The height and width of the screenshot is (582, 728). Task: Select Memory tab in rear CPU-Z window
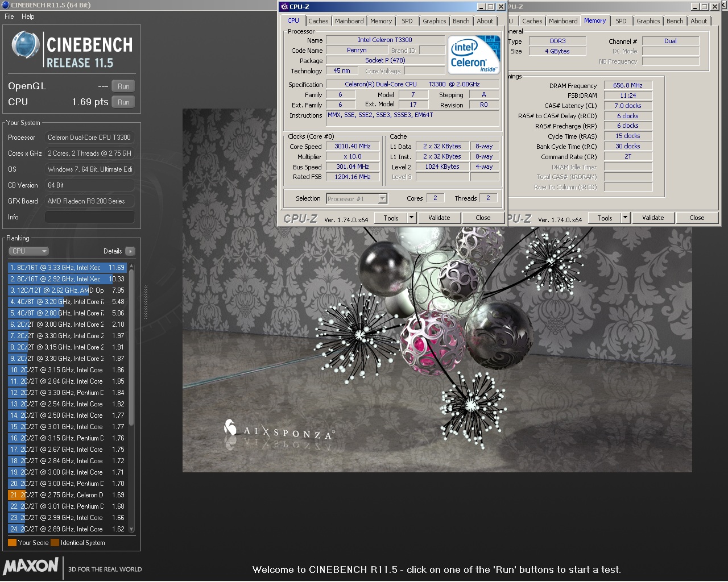point(595,20)
